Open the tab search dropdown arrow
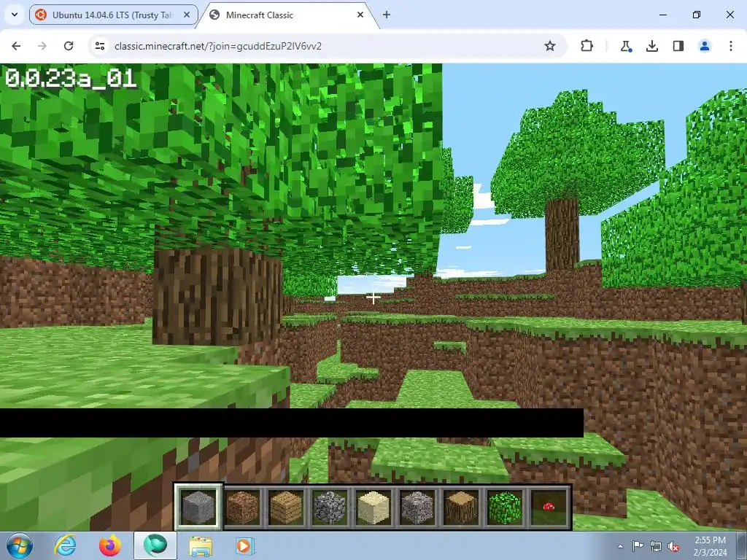747x560 pixels. (15, 15)
